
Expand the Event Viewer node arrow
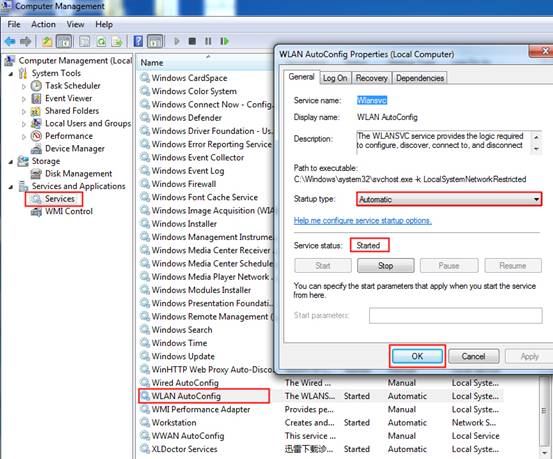coord(24,99)
